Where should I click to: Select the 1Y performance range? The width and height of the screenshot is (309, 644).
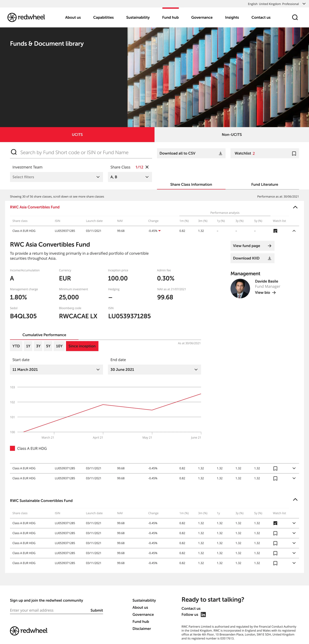point(28,346)
